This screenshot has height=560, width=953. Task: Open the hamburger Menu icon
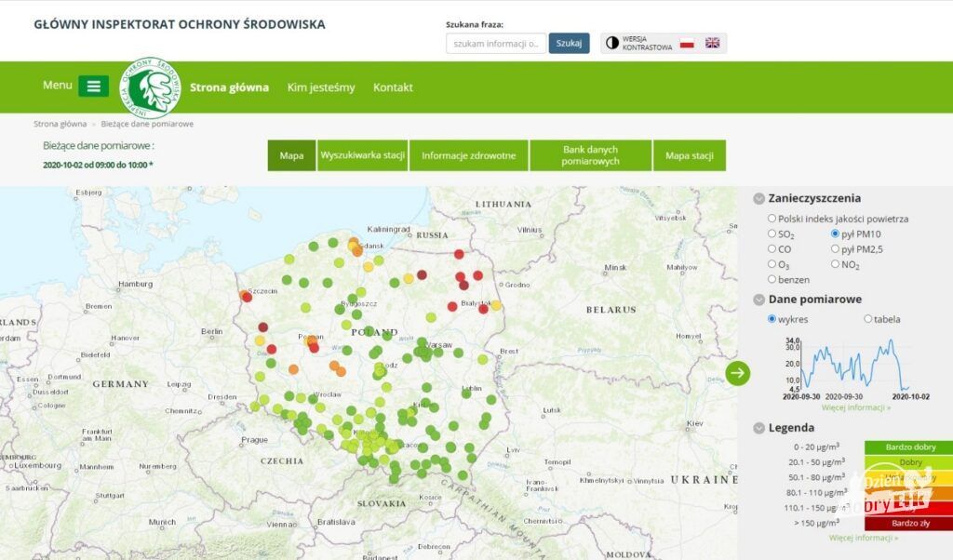click(x=93, y=87)
